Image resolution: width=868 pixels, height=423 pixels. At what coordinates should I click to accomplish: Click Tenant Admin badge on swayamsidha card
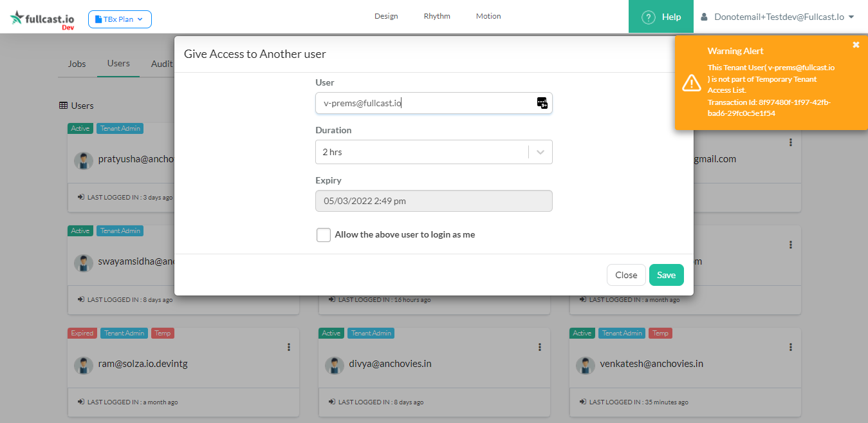[x=120, y=231]
